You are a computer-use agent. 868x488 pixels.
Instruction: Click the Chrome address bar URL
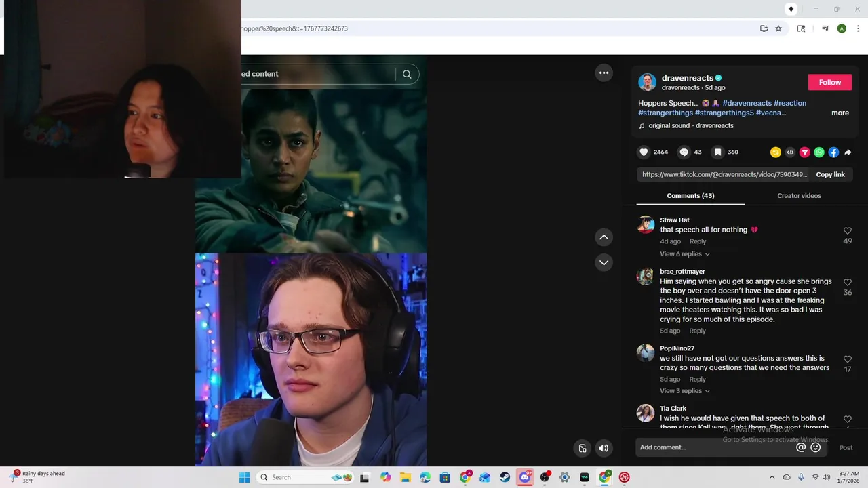tap(295, 28)
